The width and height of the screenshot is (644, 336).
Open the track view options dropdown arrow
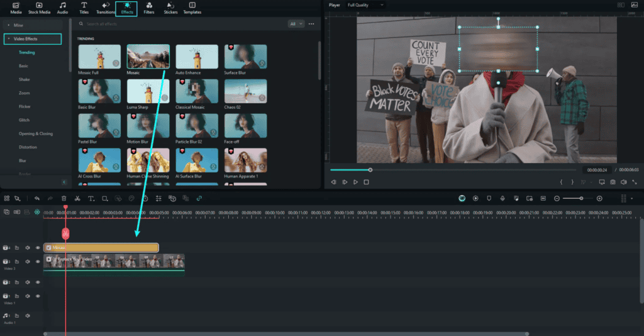click(631, 198)
